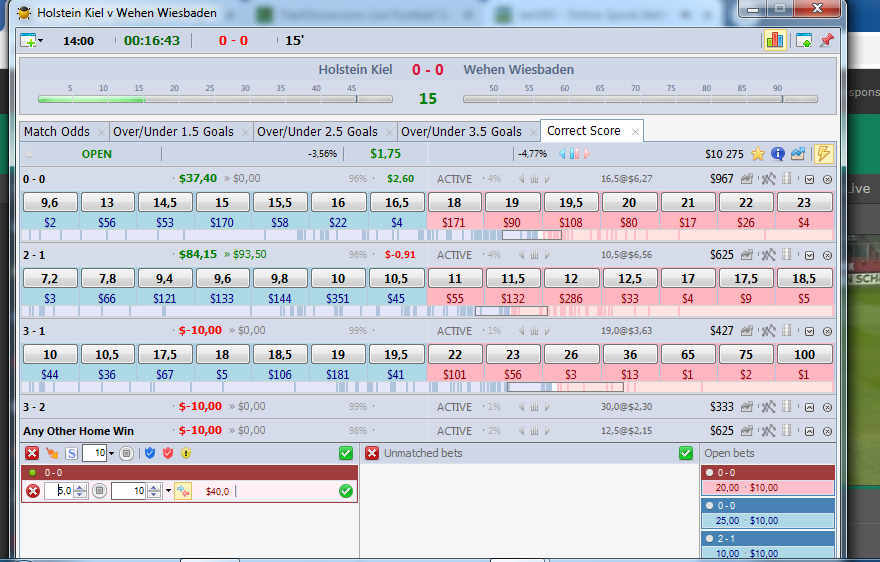Remove the 2 - 1 selection with circle-x
Viewport: 880px width, 562px height.
coord(827,255)
